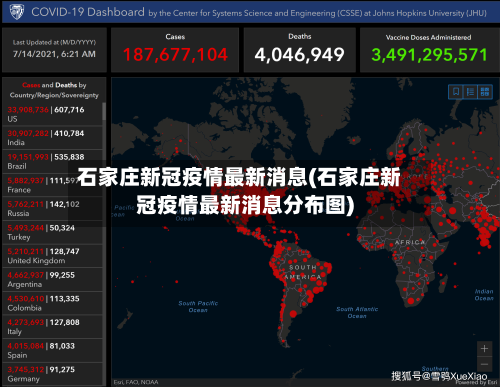The image size is (500, 387).
Task: Click the Powered by Esri link
Action: (x=477, y=382)
